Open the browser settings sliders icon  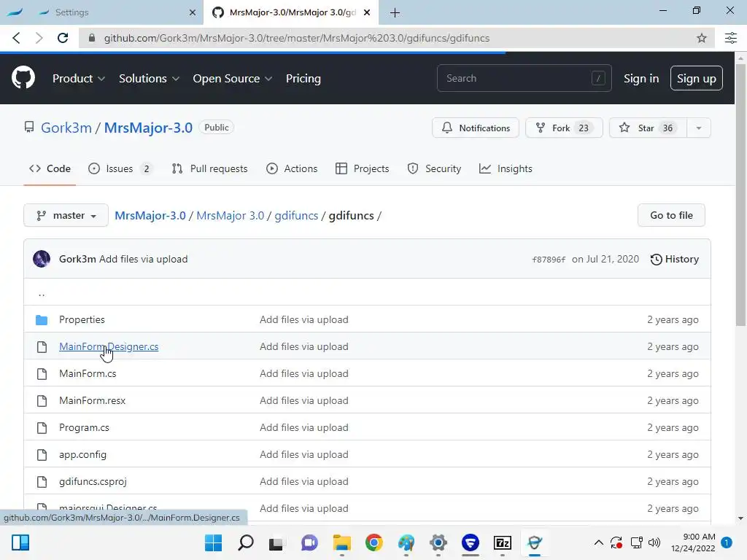tap(730, 38)
